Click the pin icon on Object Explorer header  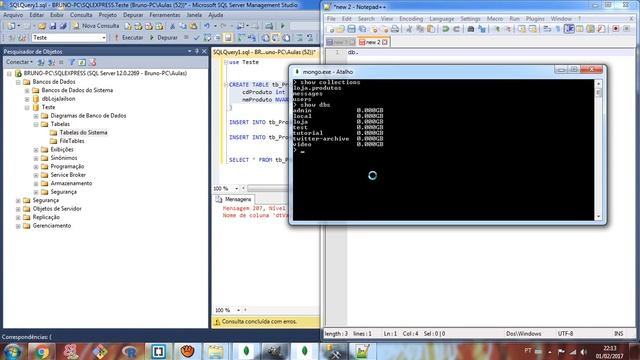[x=197, y=51]
